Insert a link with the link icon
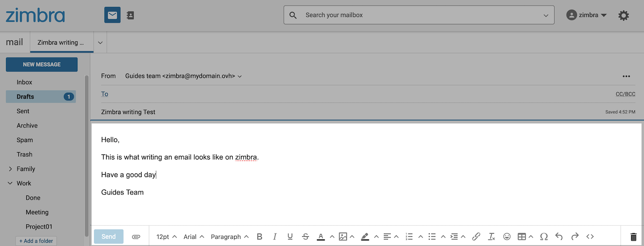This screenshot has width=644, height=246. (476, 237)
